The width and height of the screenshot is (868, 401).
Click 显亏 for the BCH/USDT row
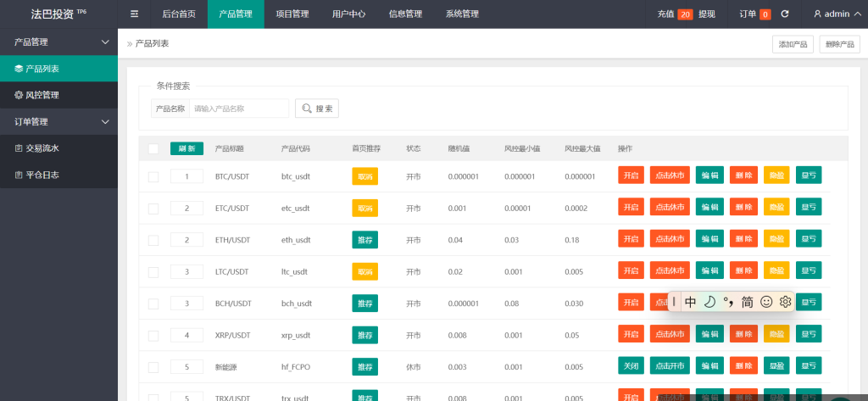click(x=809, y=303)
